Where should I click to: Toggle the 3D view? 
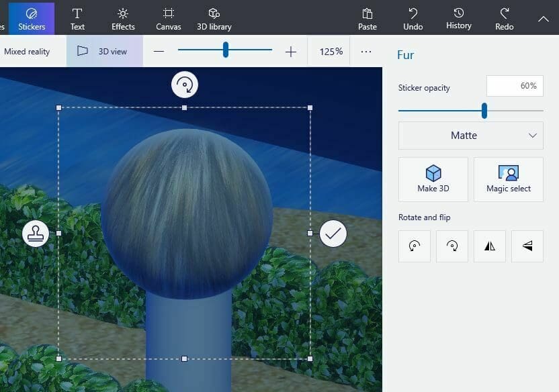coord(105,51)
